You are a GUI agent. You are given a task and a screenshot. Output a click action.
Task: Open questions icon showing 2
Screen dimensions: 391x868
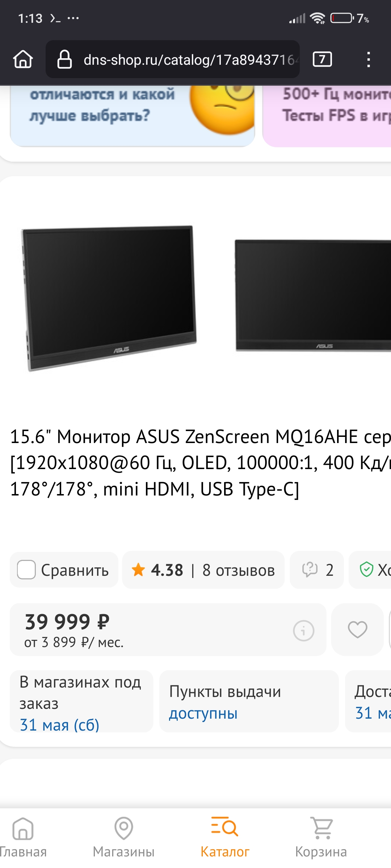(x=317, y=570)
